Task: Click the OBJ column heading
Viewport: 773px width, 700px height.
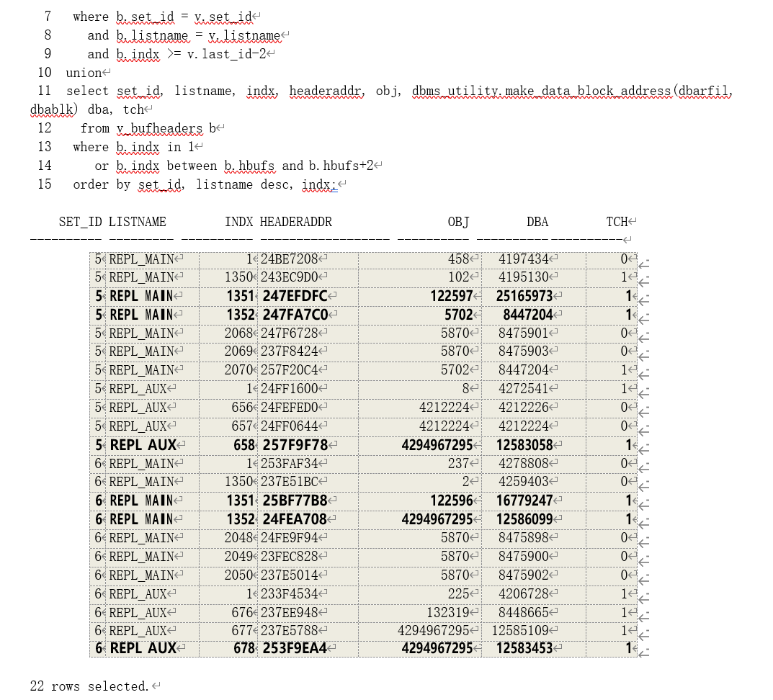Action: (458, 223)
